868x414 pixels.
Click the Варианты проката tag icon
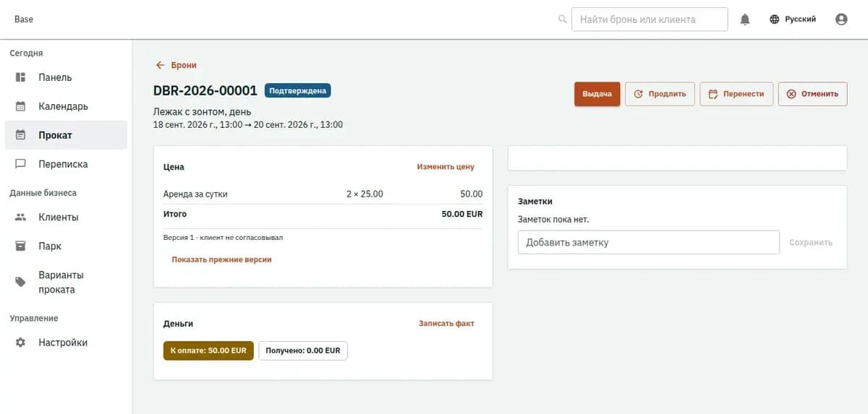21,283
